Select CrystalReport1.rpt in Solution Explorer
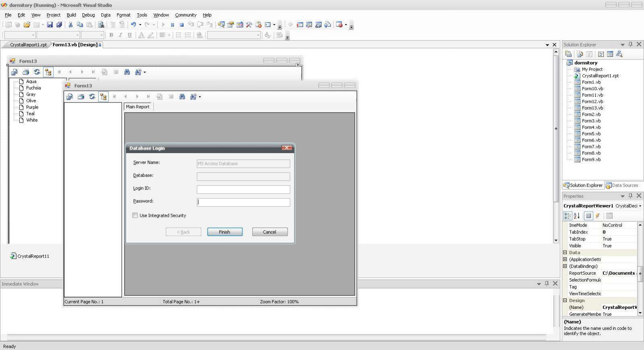The height and width of the screenshot is (350, 644). (600, 76)
